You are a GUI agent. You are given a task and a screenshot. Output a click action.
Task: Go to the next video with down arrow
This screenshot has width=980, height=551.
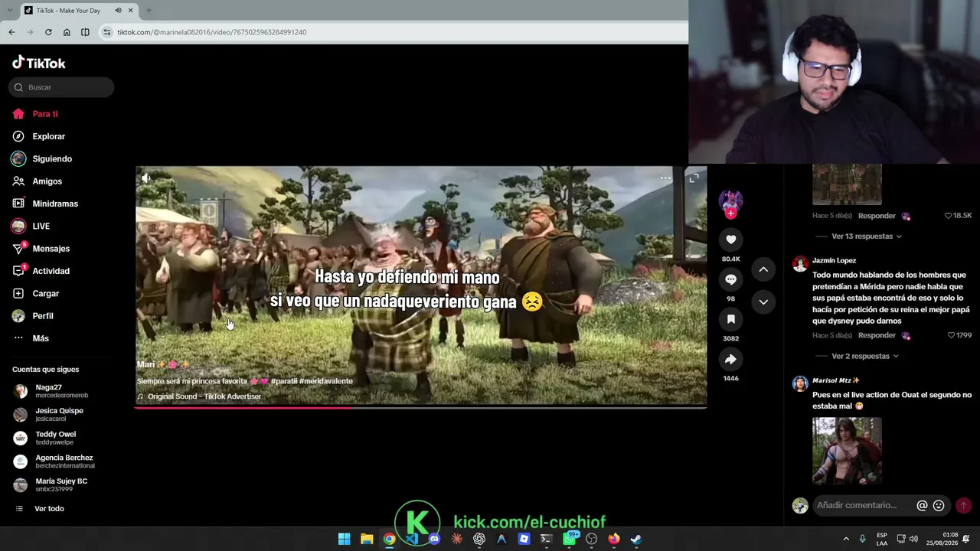pyautogui.click(x=763, y=302)
